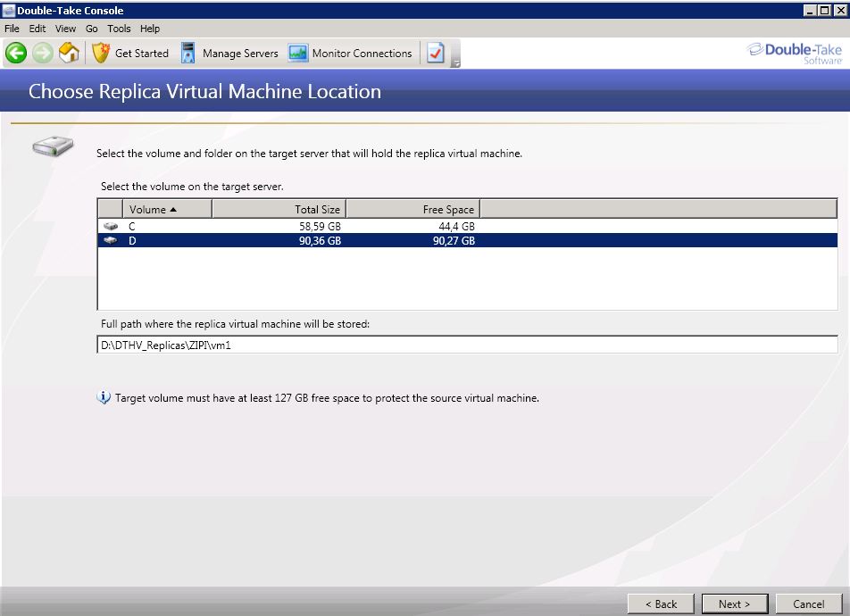Open the View menu
The image size is (850, 616).
[65, 29]
